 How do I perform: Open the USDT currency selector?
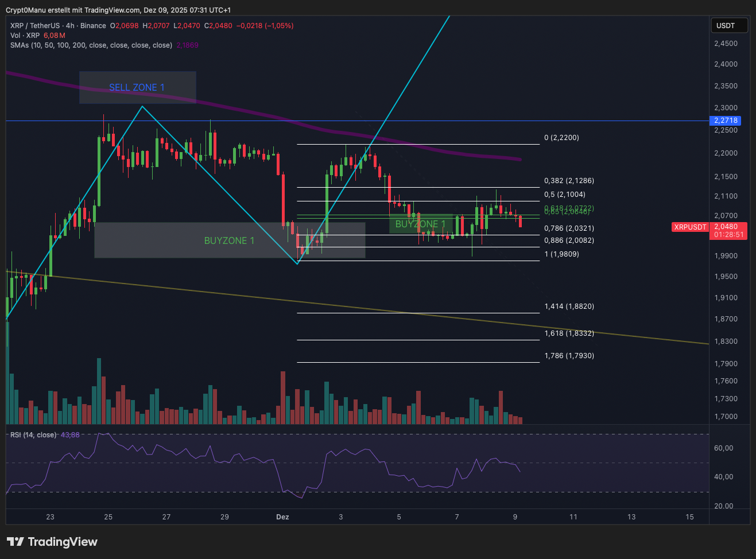pos(729,25)
